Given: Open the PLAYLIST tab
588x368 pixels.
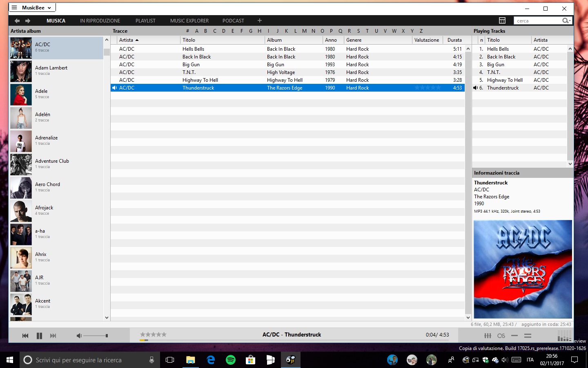Looking at the screenshot, I should click(145, 20).
